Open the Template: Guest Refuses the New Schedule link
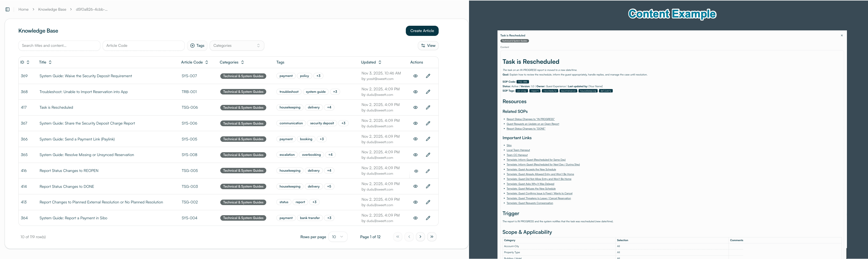This screenshot has width=868, height=259. click(531, 189)
